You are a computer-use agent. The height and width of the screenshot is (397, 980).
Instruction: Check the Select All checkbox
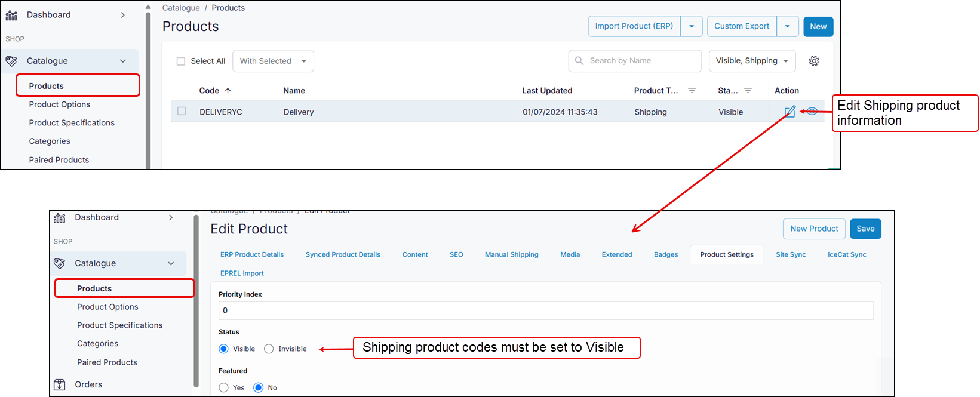(x=181, y=61)
